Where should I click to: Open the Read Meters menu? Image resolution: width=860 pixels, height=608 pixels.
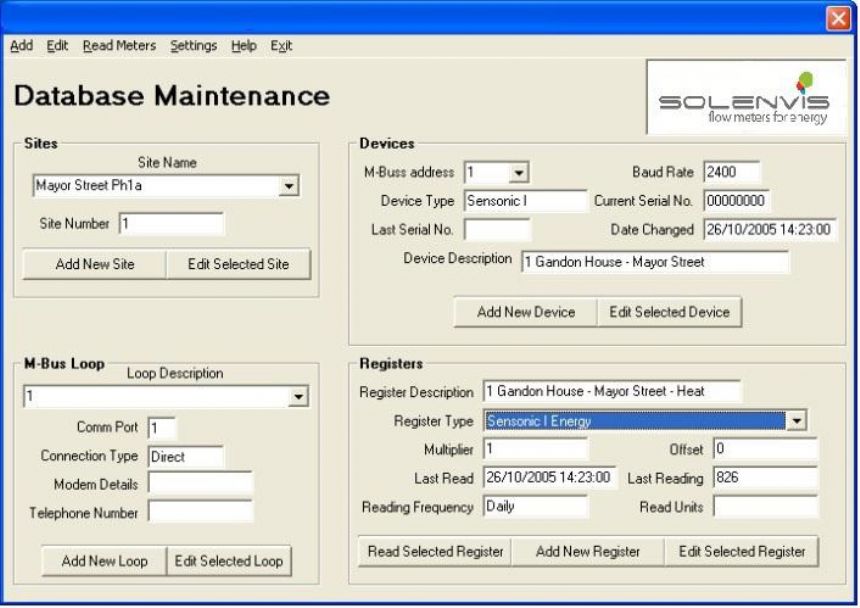click(119, 46)
